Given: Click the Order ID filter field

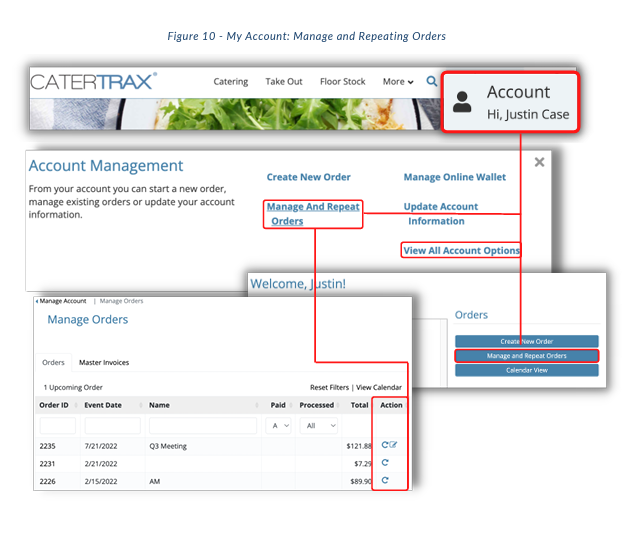Looking at the screenshot, I should pyautogui.click(x=58, y=425).
